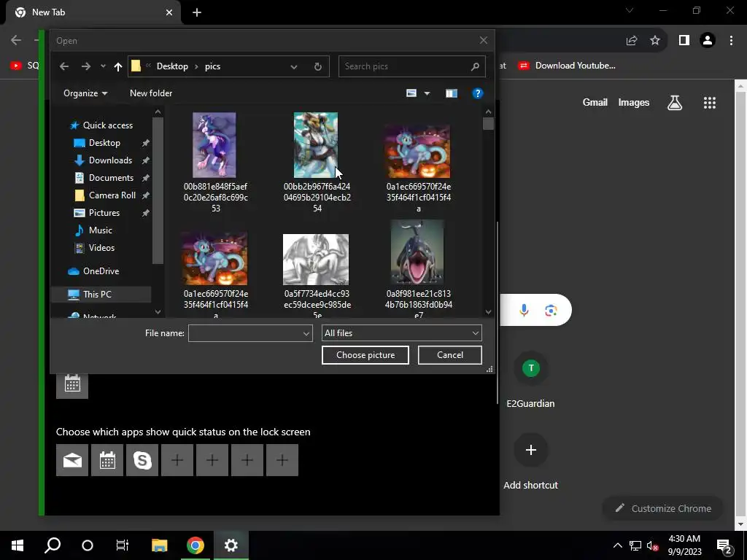Toggle the preview pane
Viewport: 747px width, 560px height.
pos(451,93)
